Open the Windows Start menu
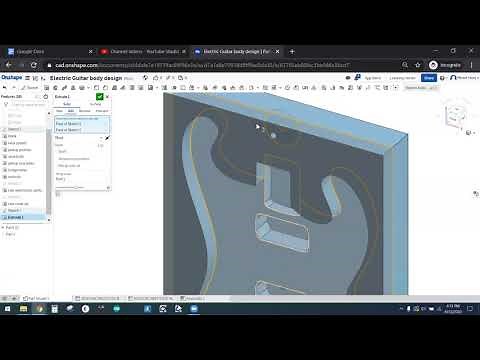 pyautogui.click(x=7, y=309)
